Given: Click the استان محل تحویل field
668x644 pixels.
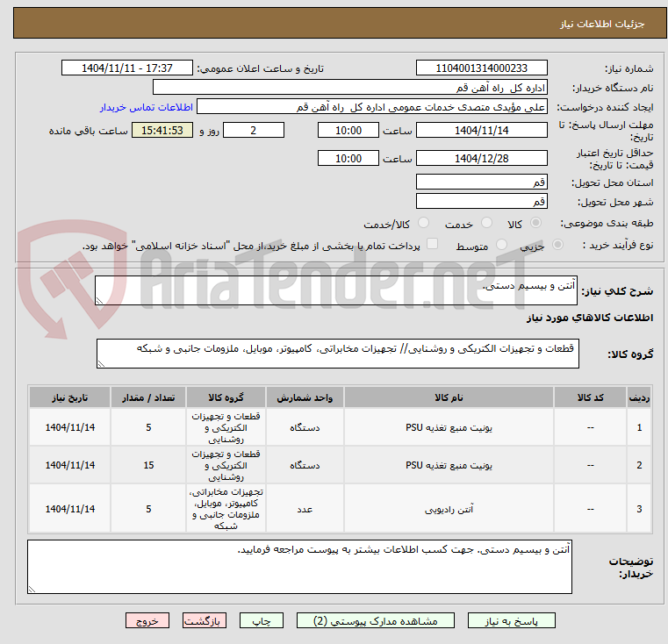Looking at the screenshot, I should point(481,182).
